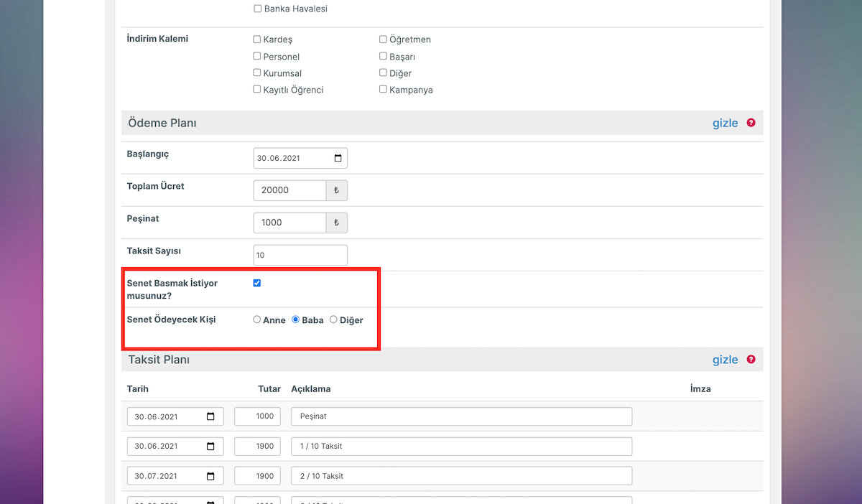Select Anne as Senet Ödeyecek Kişi

coord(257,319)
